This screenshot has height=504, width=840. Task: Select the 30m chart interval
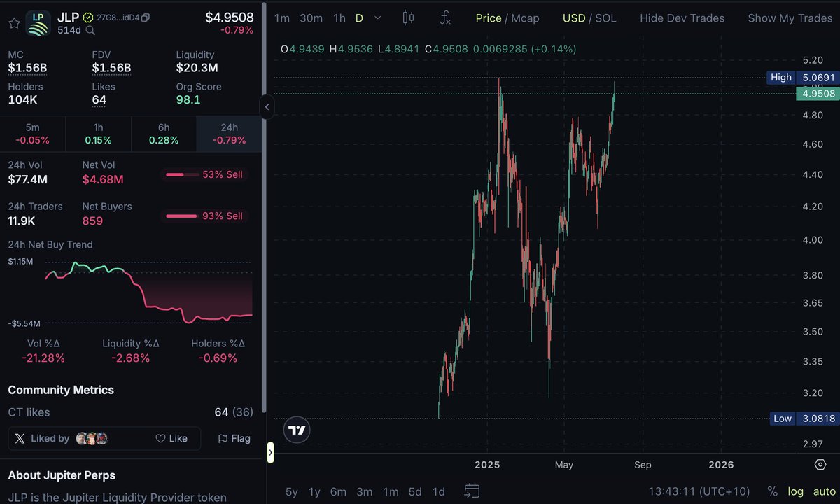click(x=311, y=18)
